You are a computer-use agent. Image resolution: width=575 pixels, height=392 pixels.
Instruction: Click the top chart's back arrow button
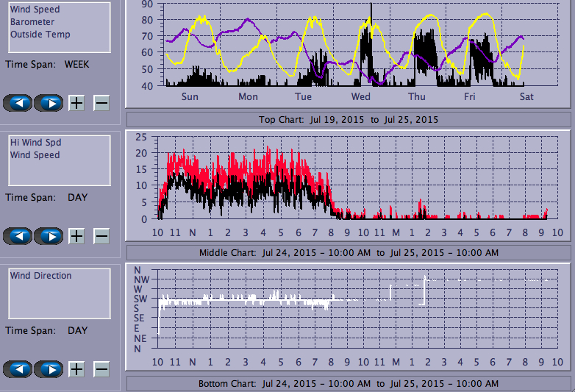tap(18, 103)
